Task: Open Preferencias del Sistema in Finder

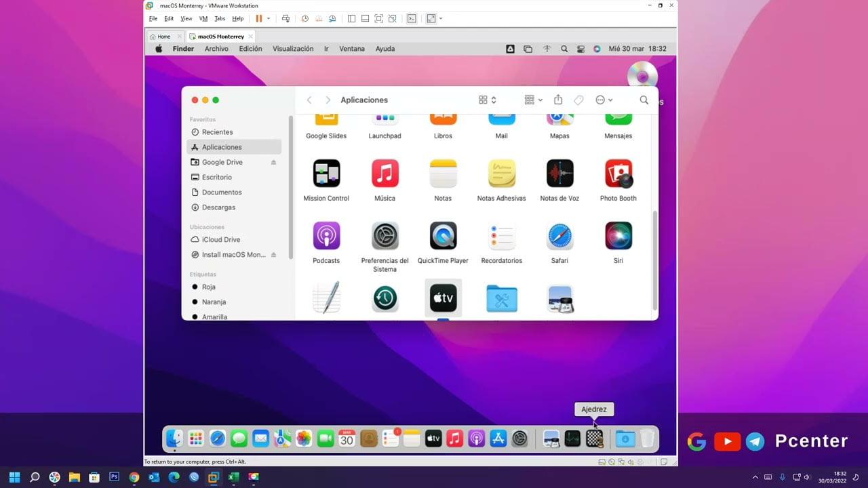Action: [x=384, y=236]
